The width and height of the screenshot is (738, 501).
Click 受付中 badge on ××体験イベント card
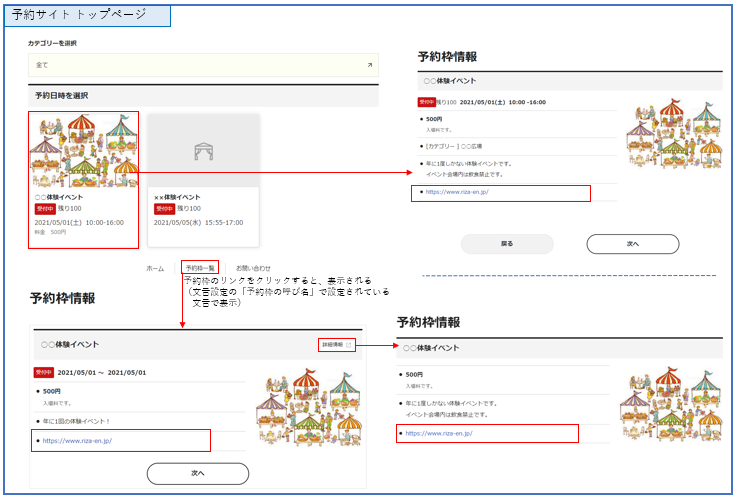pos(164,209)
